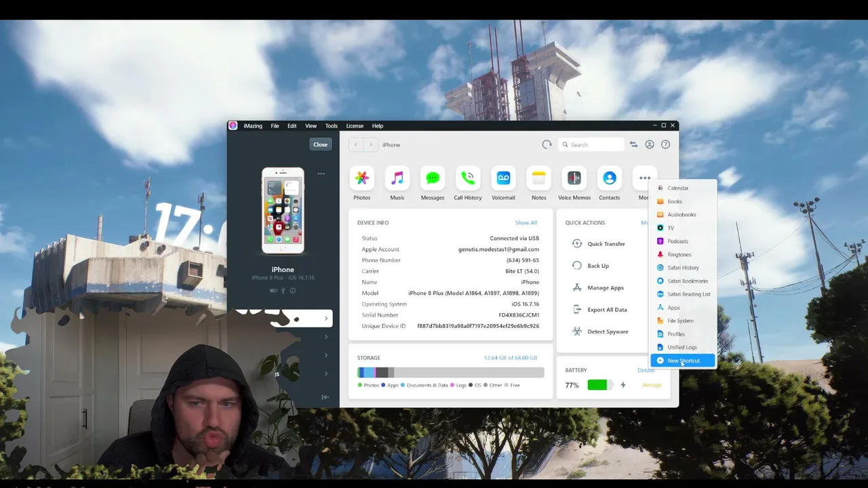
Task: Click the iPhone device thumbnail
Action: (283, 211)
